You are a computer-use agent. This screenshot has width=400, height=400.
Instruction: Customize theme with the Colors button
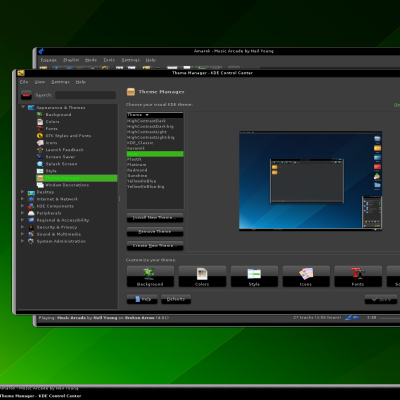pos(202,277)
